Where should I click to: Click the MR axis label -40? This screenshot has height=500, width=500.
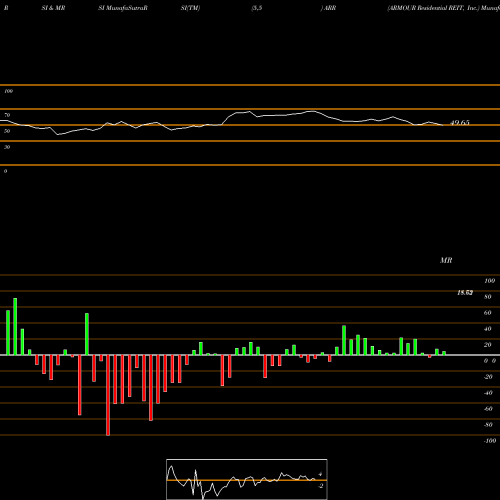488,393
